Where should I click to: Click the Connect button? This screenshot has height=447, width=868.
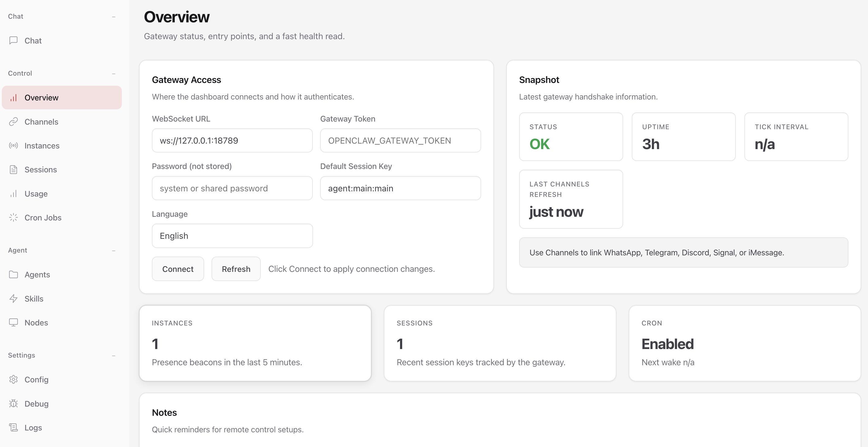178,269
